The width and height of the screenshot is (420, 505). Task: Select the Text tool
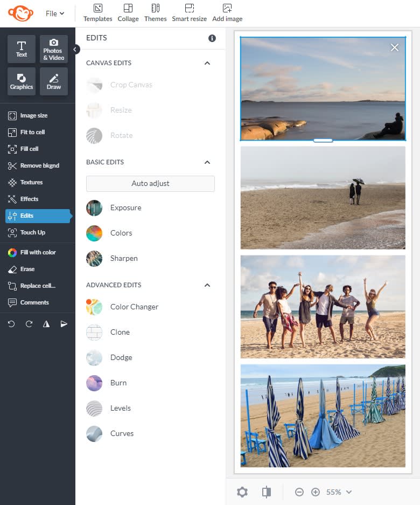(x=22, y=49)
